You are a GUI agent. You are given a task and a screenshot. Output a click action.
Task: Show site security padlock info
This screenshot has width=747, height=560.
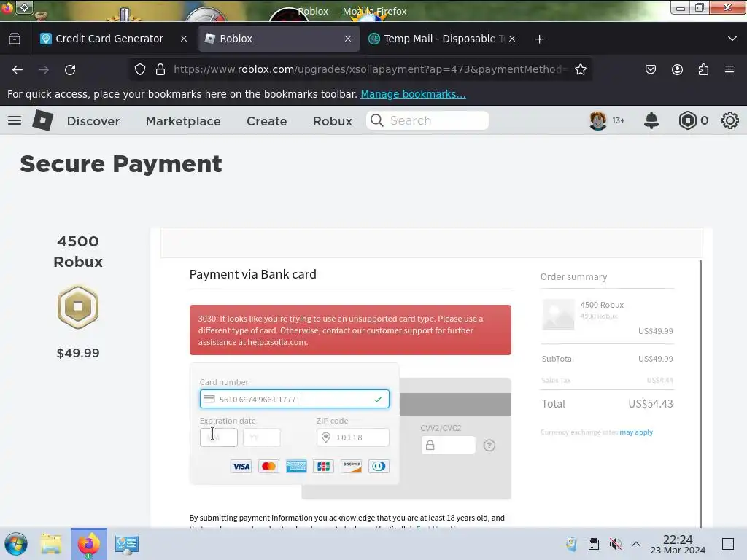[160, 69]
